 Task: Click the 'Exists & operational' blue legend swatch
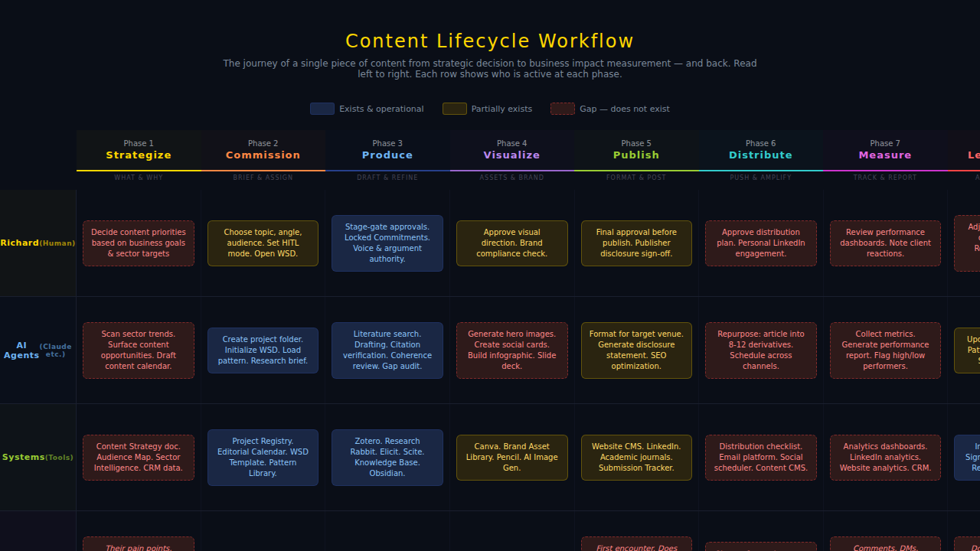(322, 108)
